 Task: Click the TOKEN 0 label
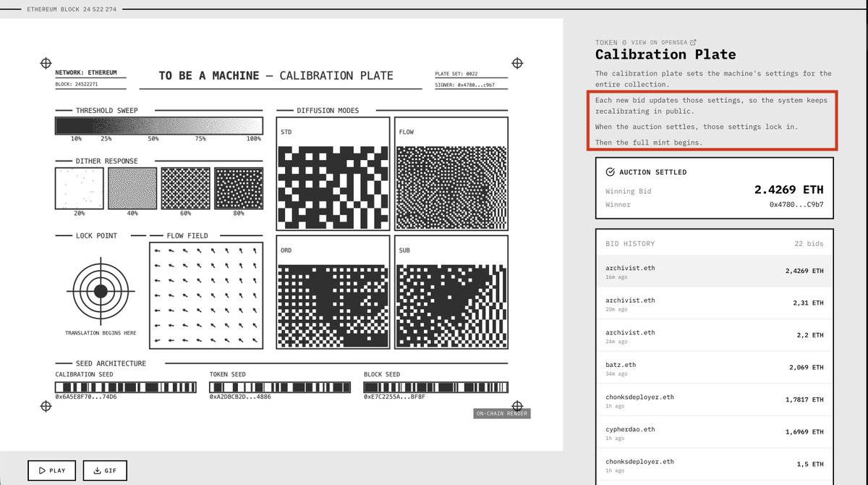(611, 43)
